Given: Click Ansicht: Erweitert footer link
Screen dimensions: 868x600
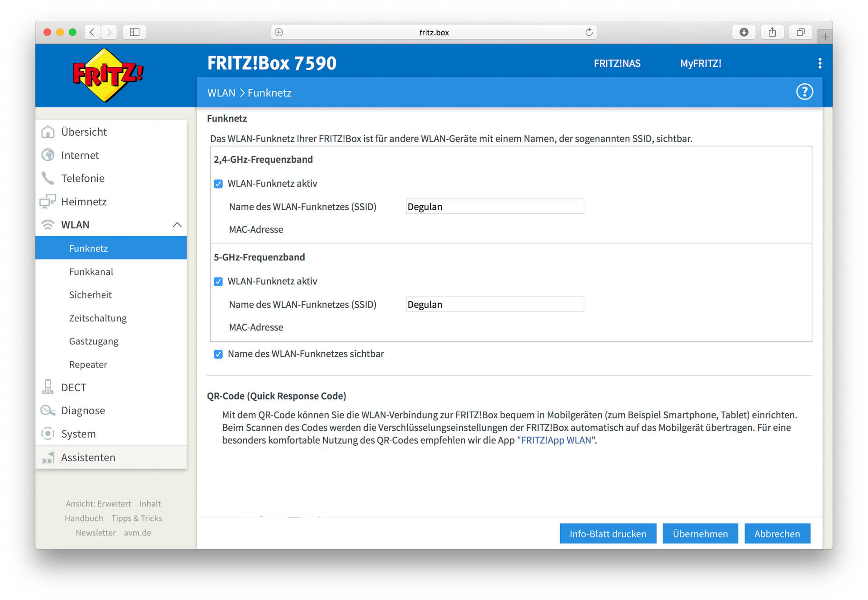Looking at the screenshot, I should (99, 504).
